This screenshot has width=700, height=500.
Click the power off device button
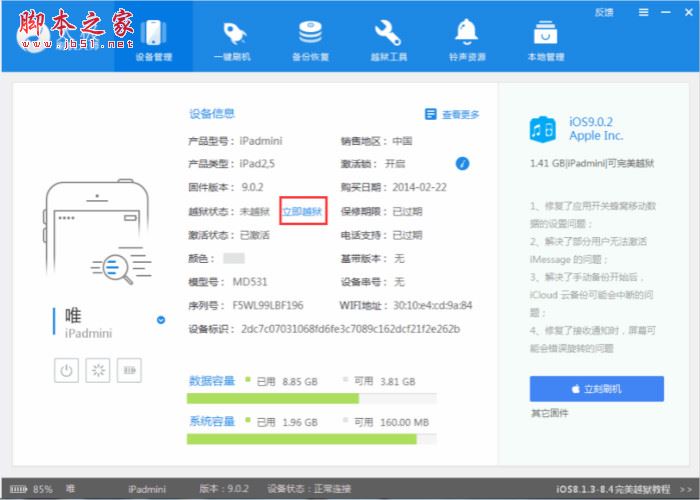(x=66, y=370)
